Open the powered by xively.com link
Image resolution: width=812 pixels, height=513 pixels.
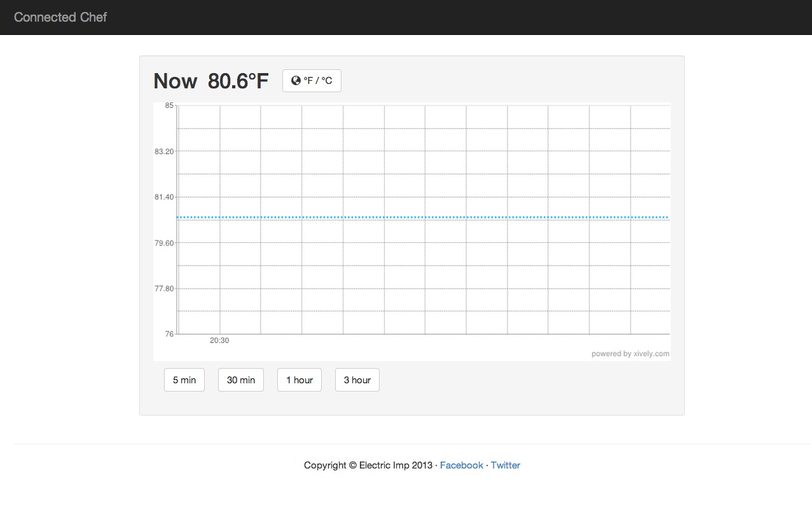pyautogui.click(x=631, y=353)
